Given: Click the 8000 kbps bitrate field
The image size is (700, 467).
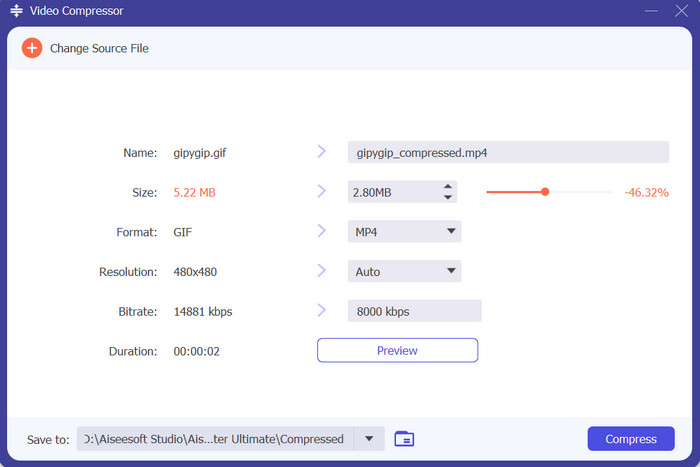Looking at the screenshot, I should (x=415, y=311).
